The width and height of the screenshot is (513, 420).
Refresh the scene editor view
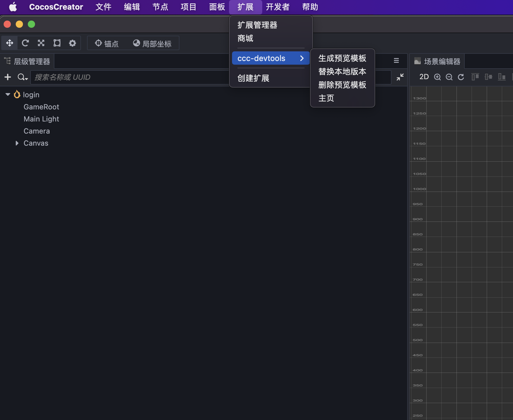(461, 77)
